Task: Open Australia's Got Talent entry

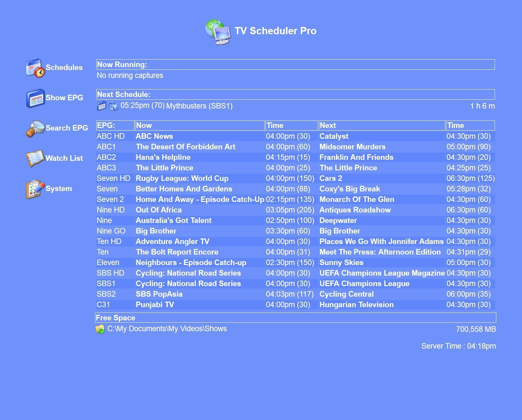Action: pyautogui.click(x=174, y=220)
